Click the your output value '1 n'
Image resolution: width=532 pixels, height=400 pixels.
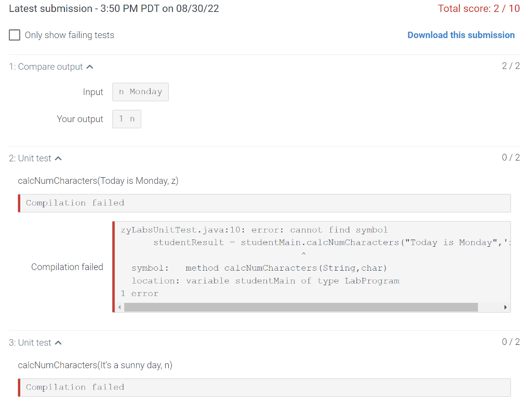pos(127,119)
